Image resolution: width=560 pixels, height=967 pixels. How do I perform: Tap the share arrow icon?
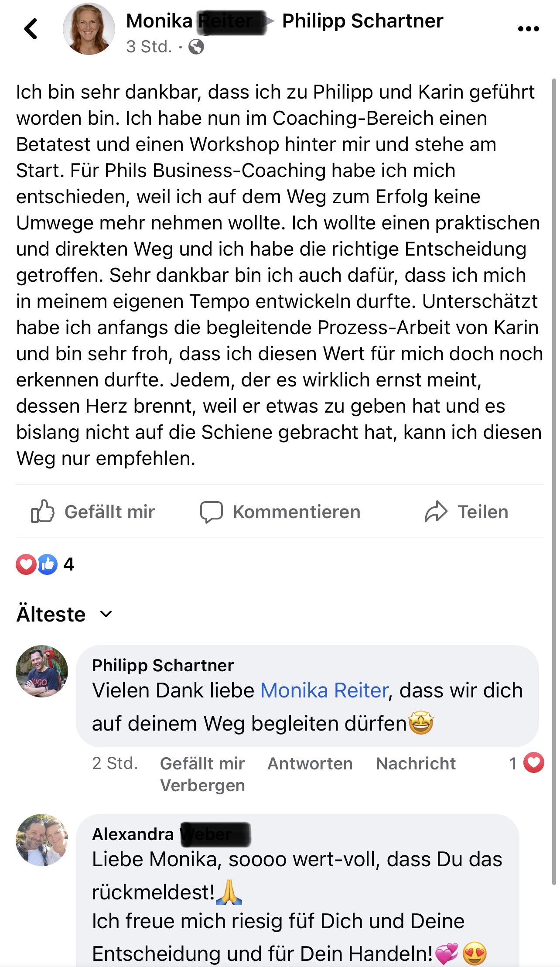436,512
